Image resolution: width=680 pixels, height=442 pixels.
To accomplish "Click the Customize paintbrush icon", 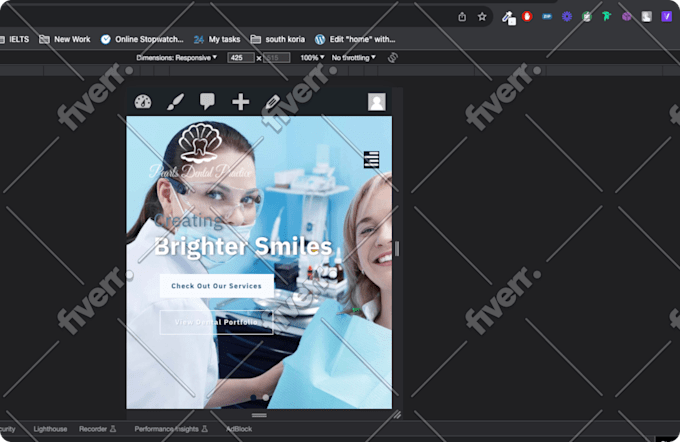I will 176,101.
